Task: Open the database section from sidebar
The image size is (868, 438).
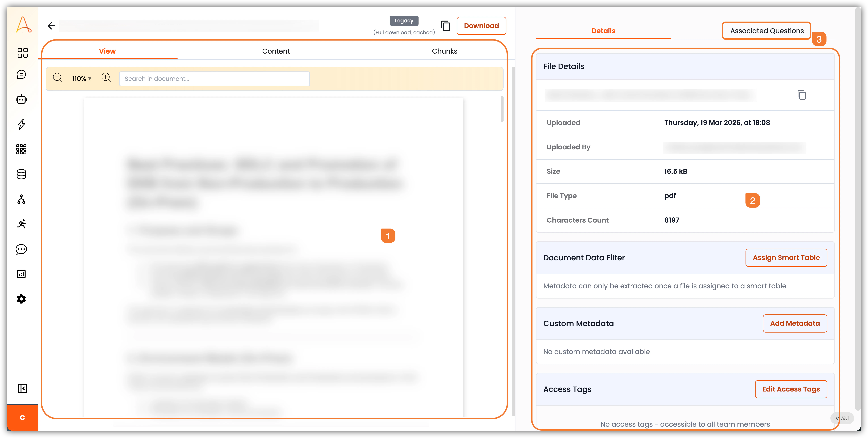Action: coord(22,174)
